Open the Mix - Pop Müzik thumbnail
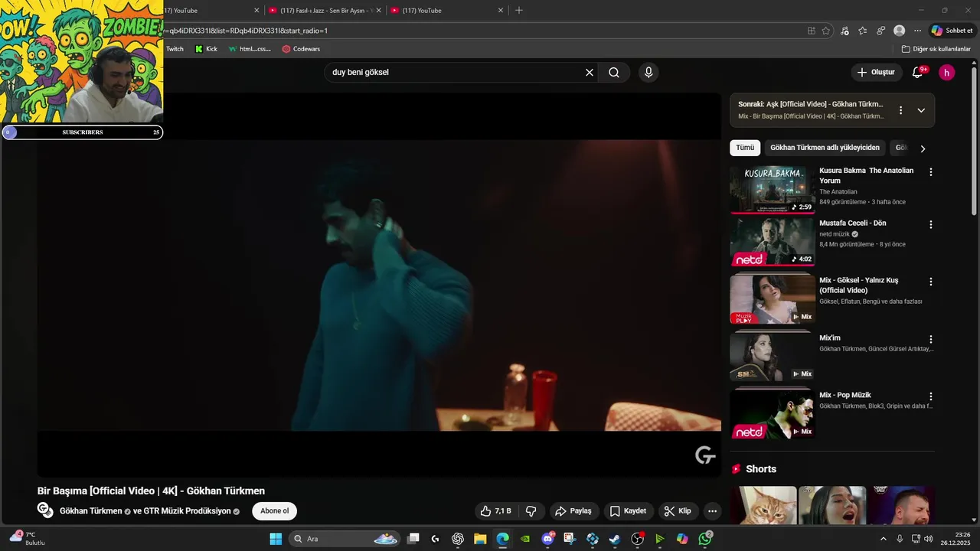 [x=773, y=414]
